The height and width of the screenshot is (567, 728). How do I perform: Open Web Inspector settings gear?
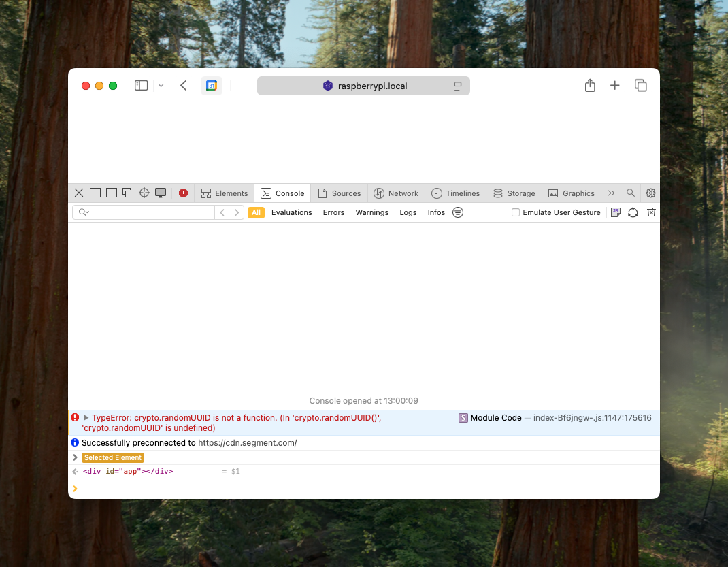click(650, 193)
